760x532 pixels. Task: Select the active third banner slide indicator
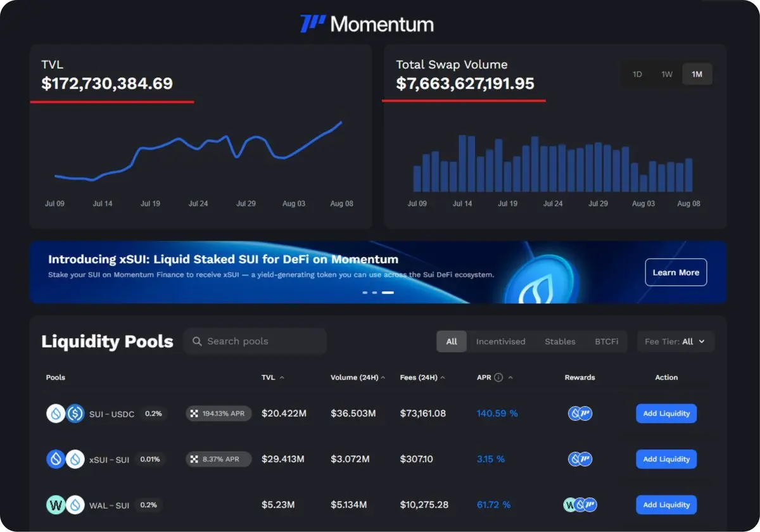388,293
